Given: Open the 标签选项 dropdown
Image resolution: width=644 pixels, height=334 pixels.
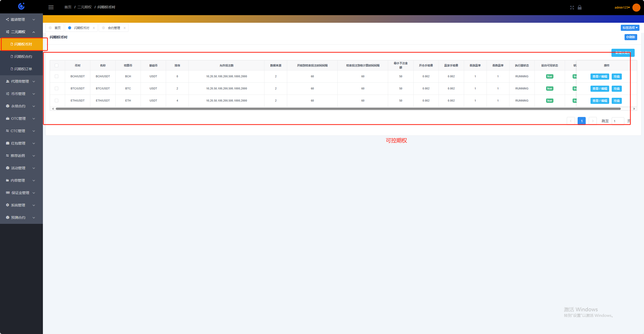Looking at the screenshot, I should (630, 28).
